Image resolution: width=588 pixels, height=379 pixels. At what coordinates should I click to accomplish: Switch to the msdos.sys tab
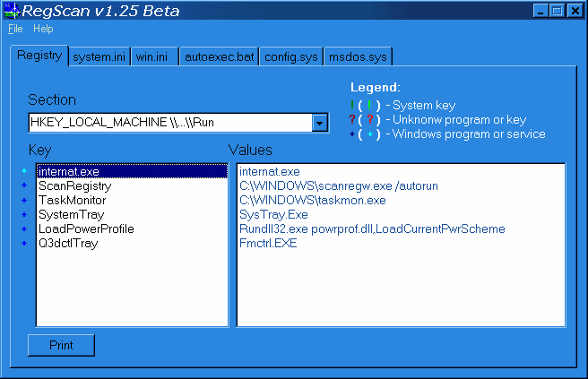point(358,57)
